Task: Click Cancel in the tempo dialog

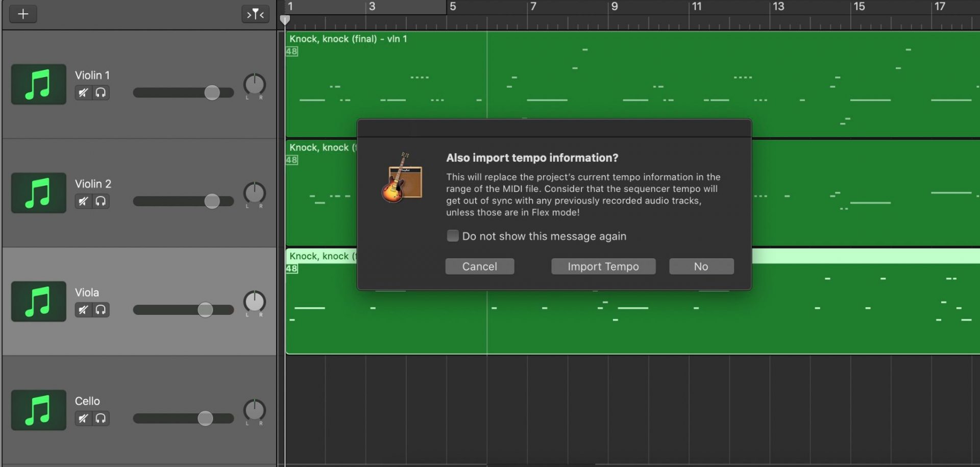Action: [479, 266]
